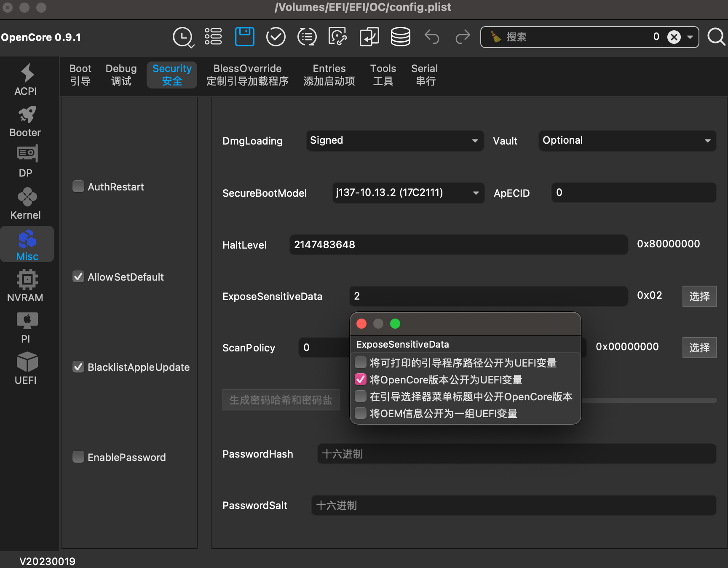The width and height of the screenshot is (728, 568).
Task: Toggle the AuthRestart checkbox
Action: pyautogui.click(x=78, y=186)
